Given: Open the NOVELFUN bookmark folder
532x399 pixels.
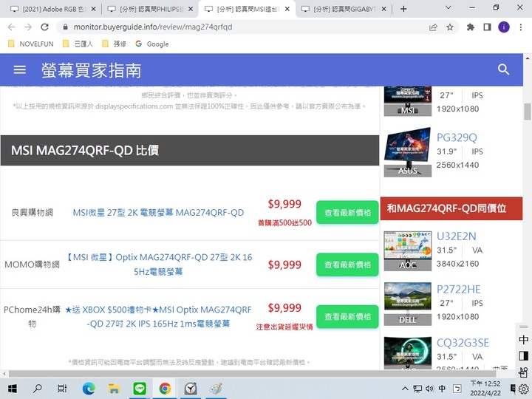Looking at the screenshot, I should 30,44.
